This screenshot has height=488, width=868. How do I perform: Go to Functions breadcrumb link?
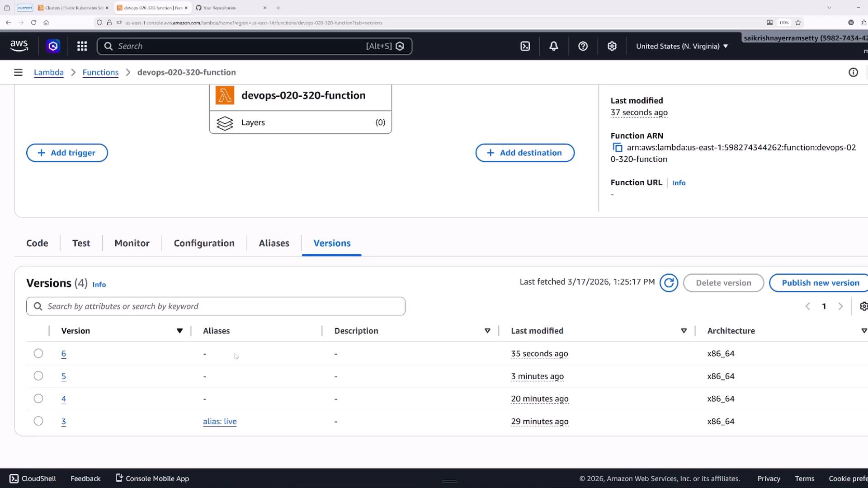100,72
